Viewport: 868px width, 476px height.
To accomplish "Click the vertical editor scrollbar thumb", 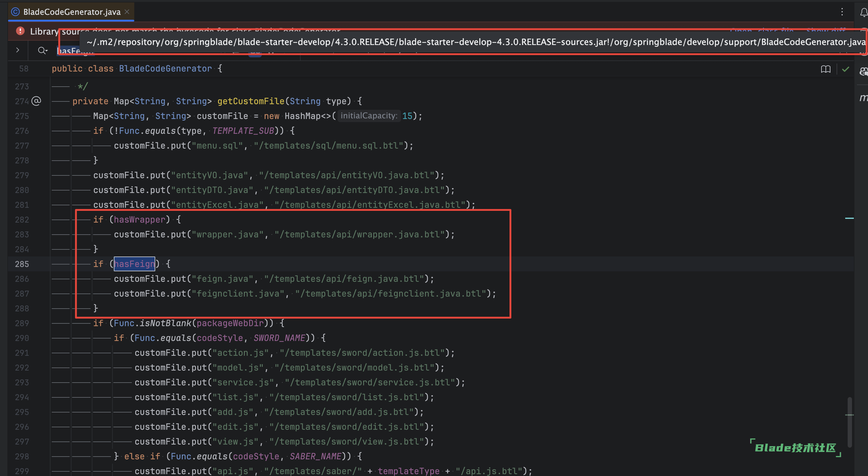I will [x=850, y=422].
